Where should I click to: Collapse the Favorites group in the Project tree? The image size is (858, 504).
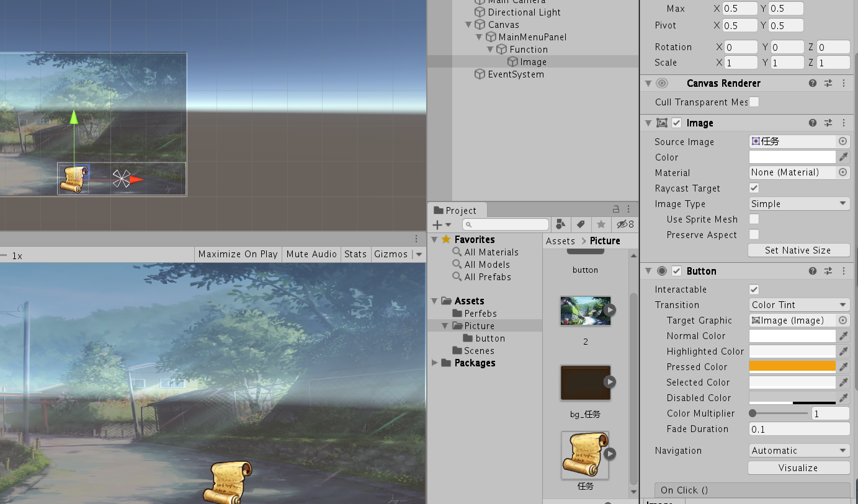click(434, 239)
